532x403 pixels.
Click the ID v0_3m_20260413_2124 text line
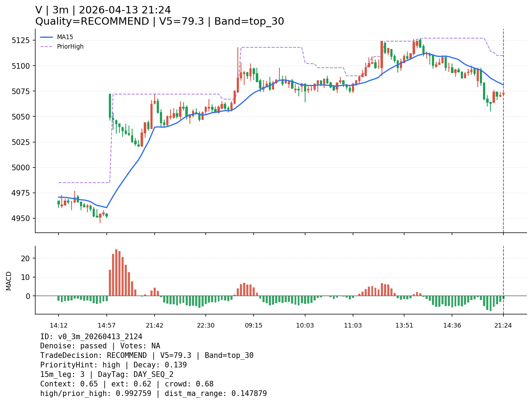pos(91,337)
